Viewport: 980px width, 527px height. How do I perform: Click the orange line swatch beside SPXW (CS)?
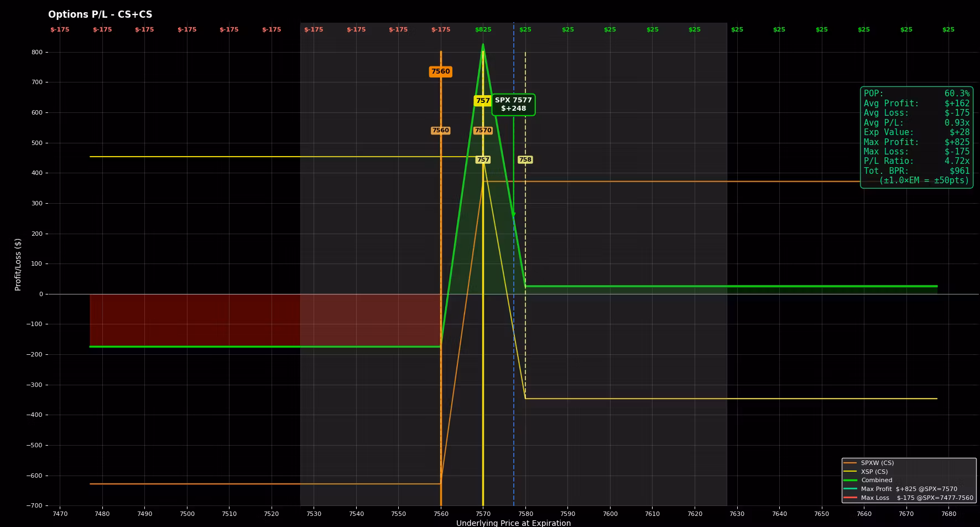(x=850, y=463)
